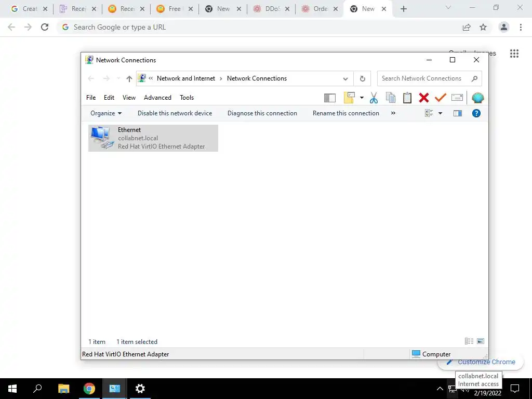The height and width of the screenshot is (399, 532).
Task: Switch to details view in the status bar
Action: (x=469, y=341)
